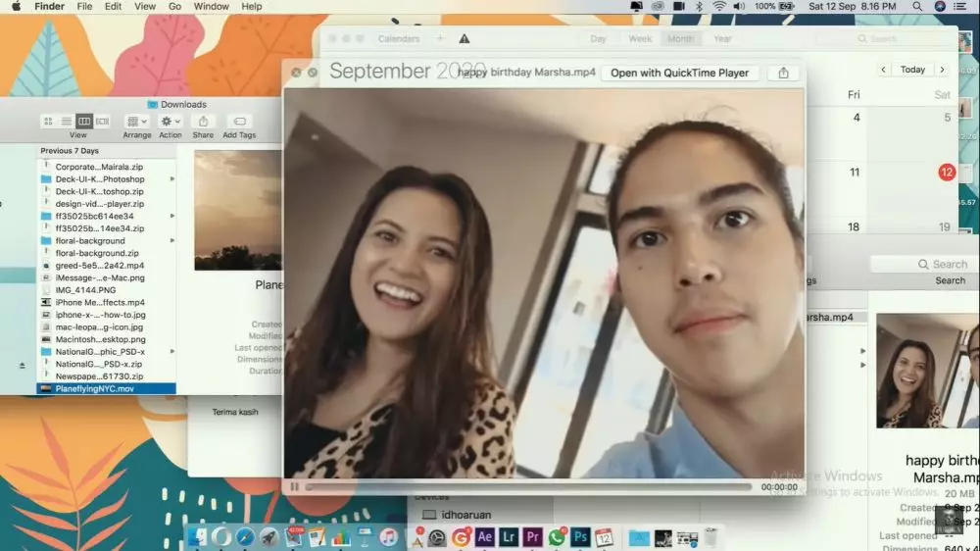This screenshot has width=980, height=551.
Task: Click the video progress scrubber bar
Action: [x=529, y=486]
